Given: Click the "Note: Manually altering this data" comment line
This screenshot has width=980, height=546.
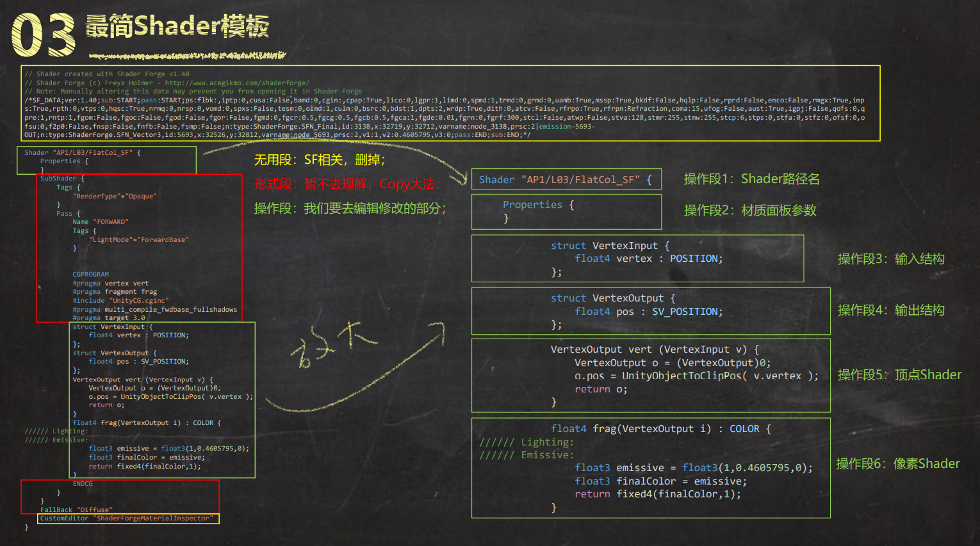Looking at the screenshot, I should click(x=193, y=92).
